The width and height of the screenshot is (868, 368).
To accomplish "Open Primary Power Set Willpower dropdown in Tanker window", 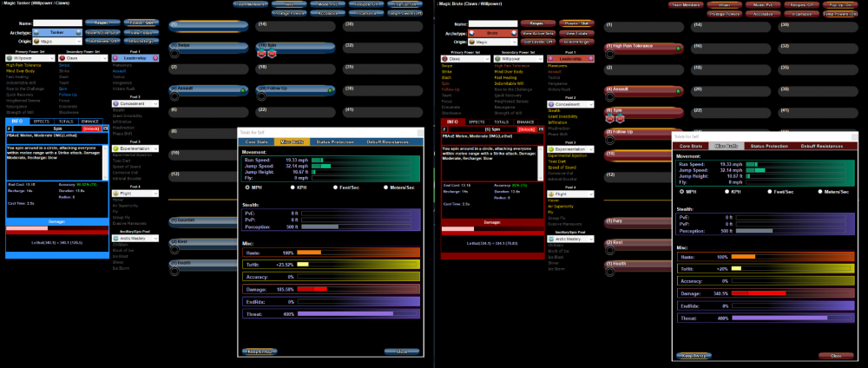I will coord(30,58).
